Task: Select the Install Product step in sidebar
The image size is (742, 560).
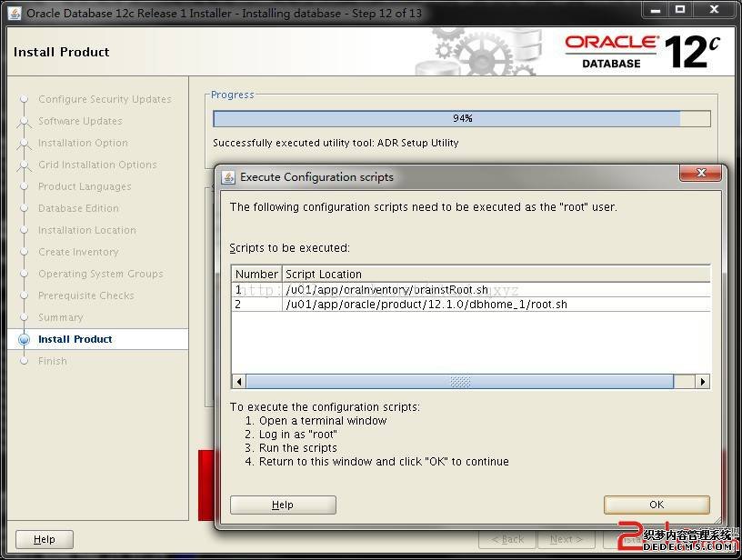Action: tap(75, 339)
